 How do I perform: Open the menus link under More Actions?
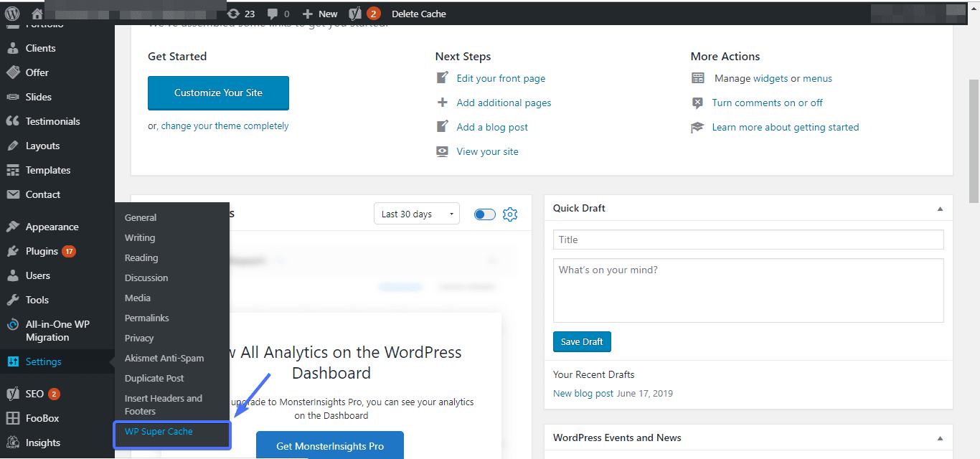(817, 78)
